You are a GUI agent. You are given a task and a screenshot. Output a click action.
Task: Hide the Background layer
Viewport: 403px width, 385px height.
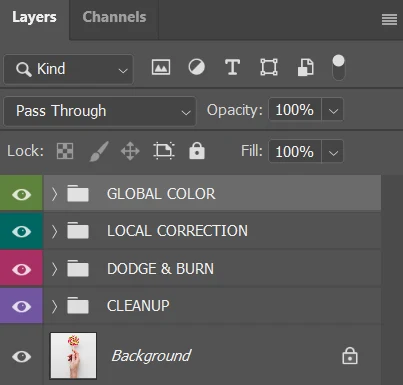21,357
